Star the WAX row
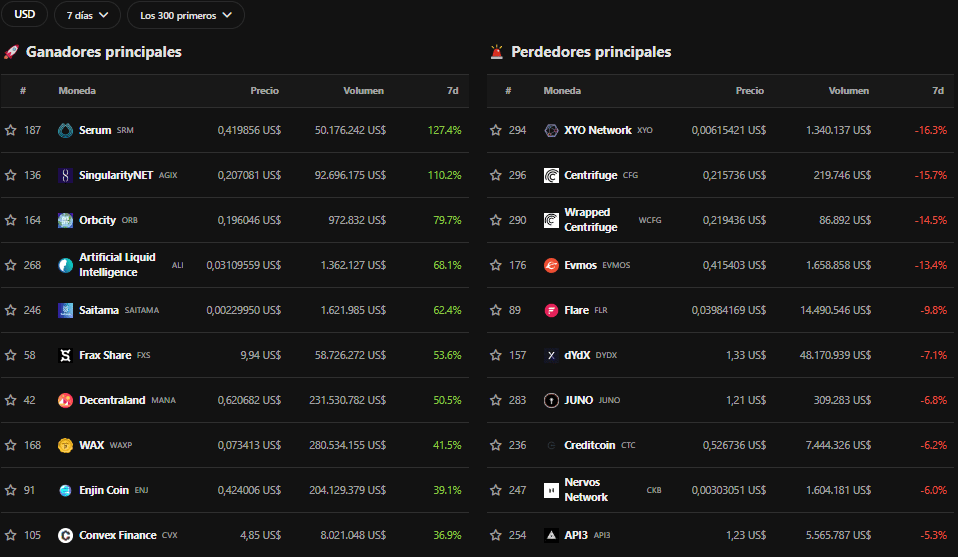Image resolution: width=958 pixels, height=557 pixels. click(x=10, y=445)
